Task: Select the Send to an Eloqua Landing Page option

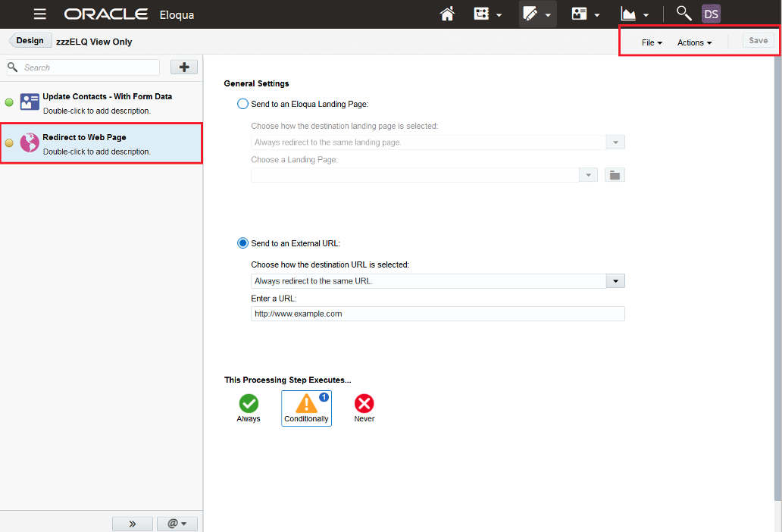Action: tap(242, 104)
